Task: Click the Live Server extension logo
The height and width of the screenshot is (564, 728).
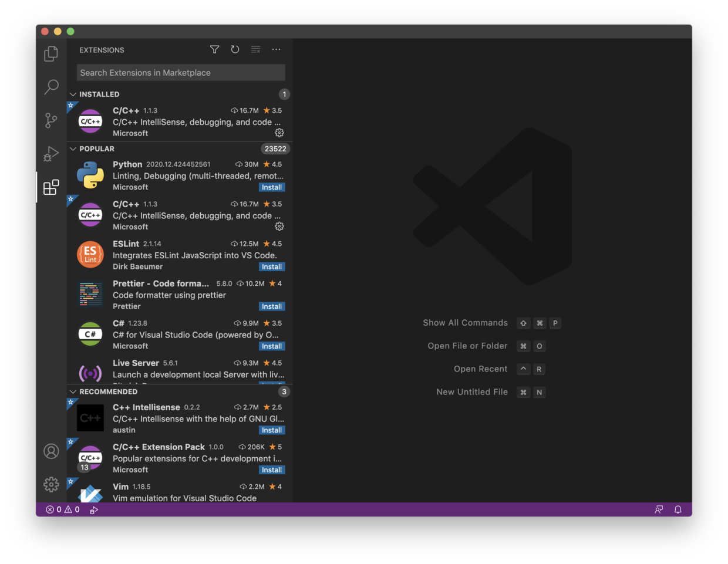Action: click(x=90, y=373)
